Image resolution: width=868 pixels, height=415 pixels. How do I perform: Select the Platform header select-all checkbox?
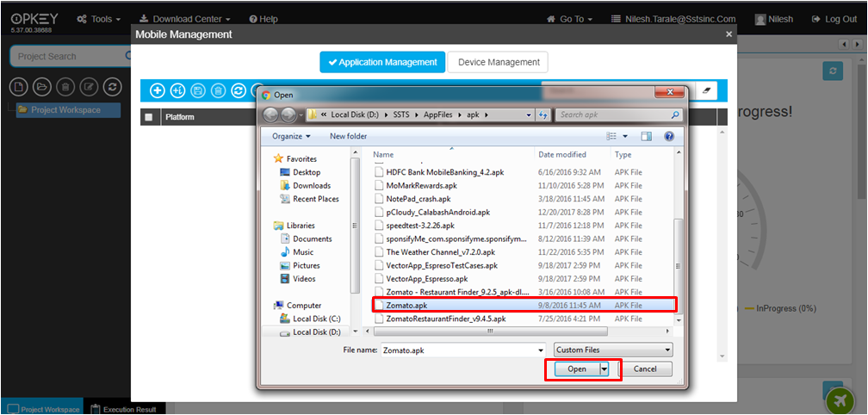148,117
